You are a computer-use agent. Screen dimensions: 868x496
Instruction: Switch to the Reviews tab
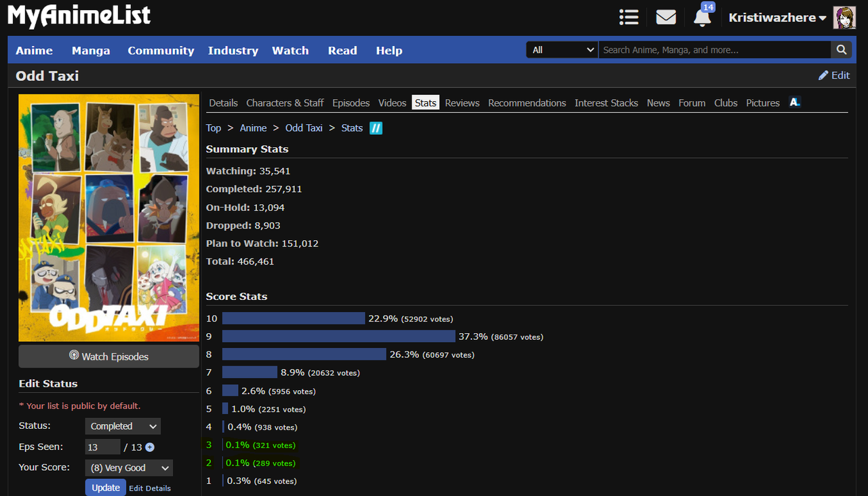(462, 102)
